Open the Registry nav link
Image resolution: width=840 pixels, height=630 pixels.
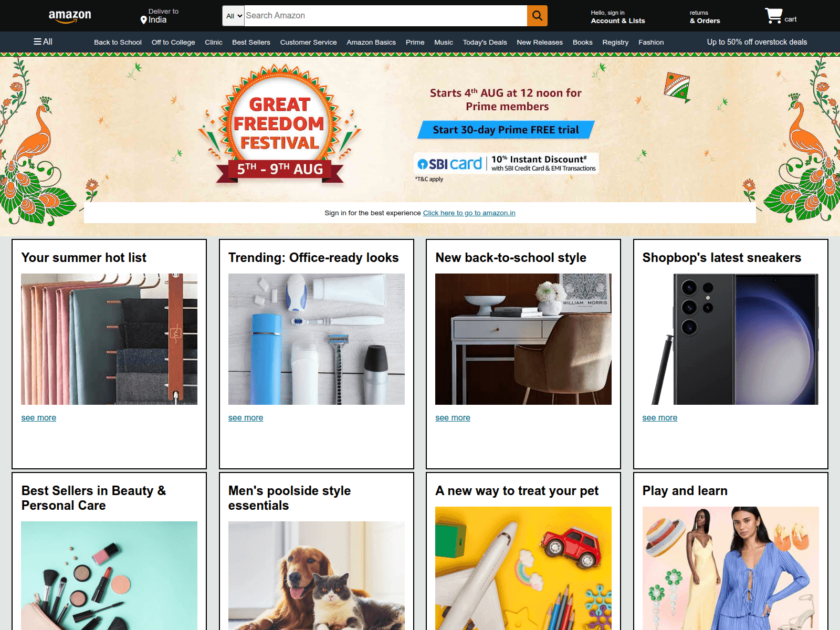pyautogui.click(x=615, y=42)
